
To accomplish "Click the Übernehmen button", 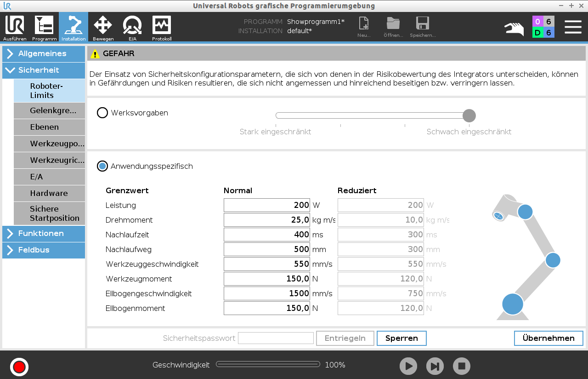I will tap(548, 338).
